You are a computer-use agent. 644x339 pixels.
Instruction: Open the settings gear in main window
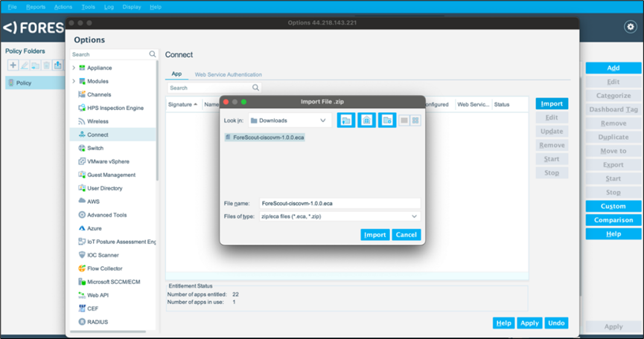[x=631, y=27]
